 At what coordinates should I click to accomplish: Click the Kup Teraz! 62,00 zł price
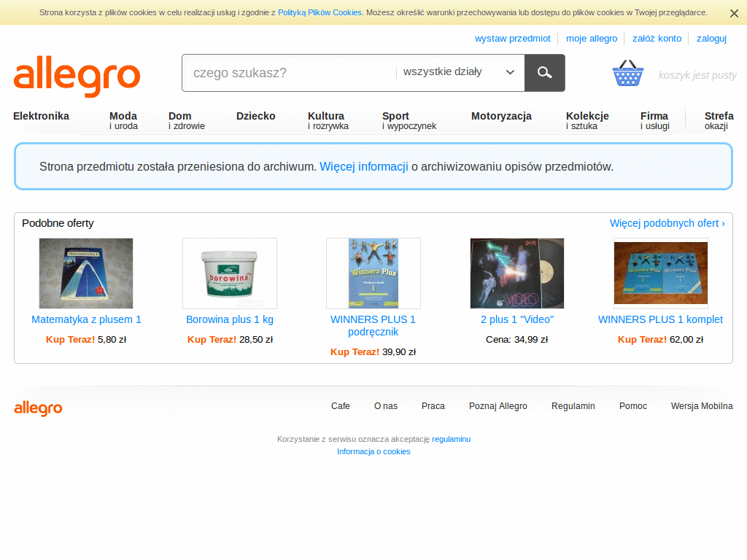pyautogui.click(x=660, y=340)
